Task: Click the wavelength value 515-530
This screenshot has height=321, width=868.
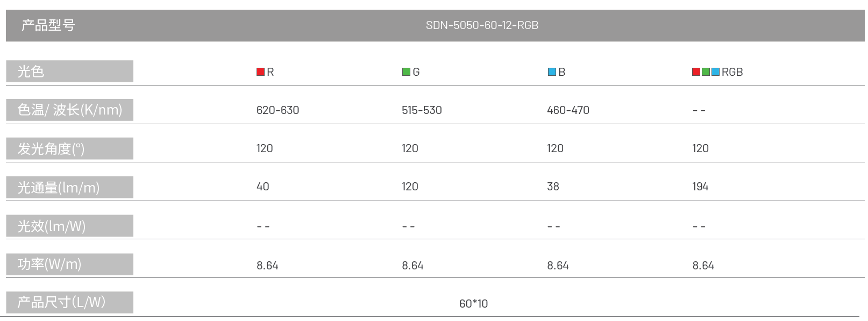Action: (422, 110)
